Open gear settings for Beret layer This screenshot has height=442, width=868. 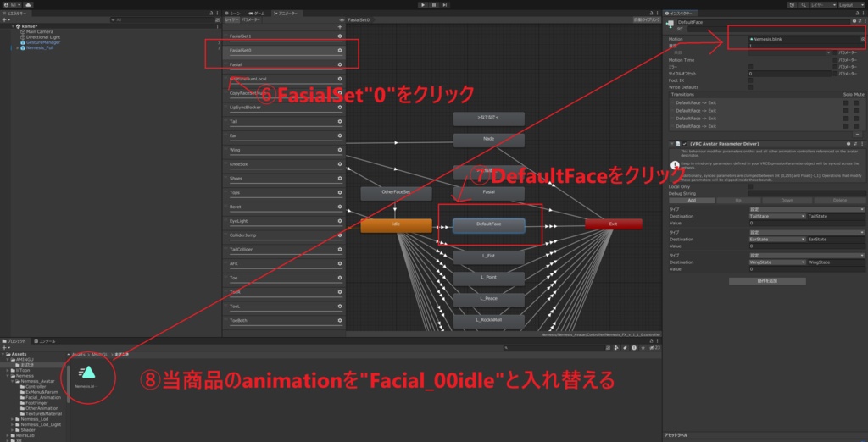(x=340, y=207)
